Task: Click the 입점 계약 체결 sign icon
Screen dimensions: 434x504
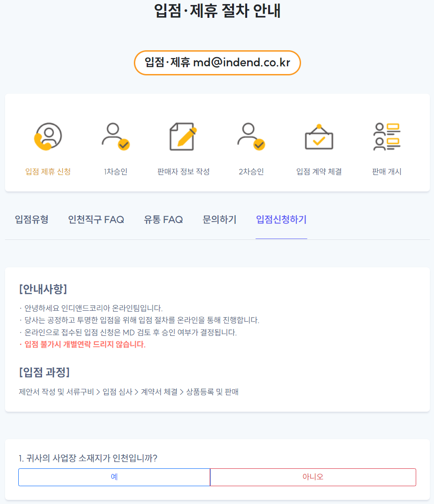Action: 319,137
